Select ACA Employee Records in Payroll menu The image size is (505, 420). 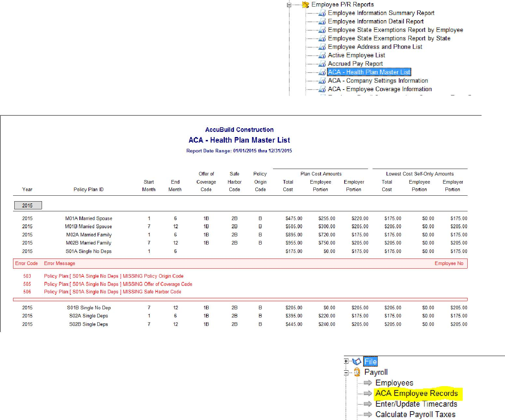[x=416, y=393]
